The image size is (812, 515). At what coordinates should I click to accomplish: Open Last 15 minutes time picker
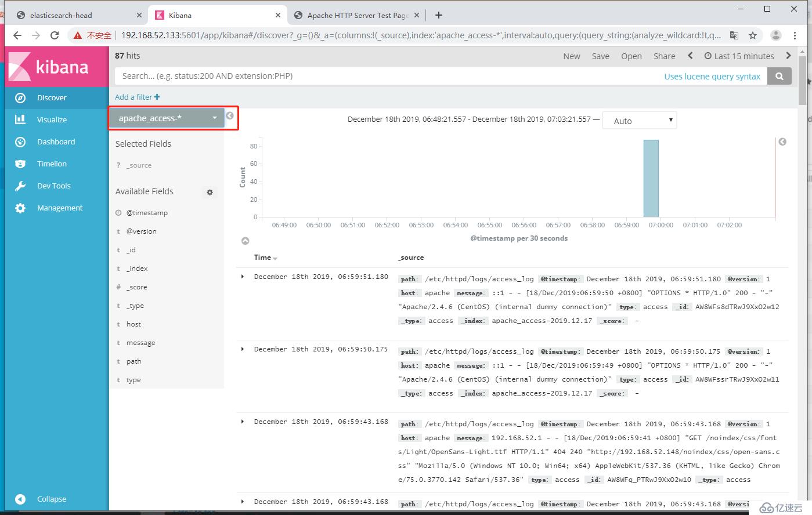pos(739,56)
